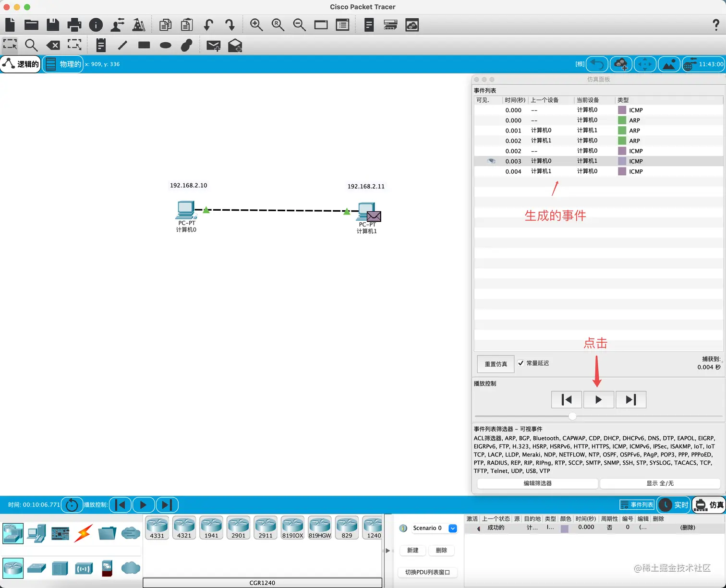
Task: Select the Inspect magnifier tool
Action: pos(31,45)
